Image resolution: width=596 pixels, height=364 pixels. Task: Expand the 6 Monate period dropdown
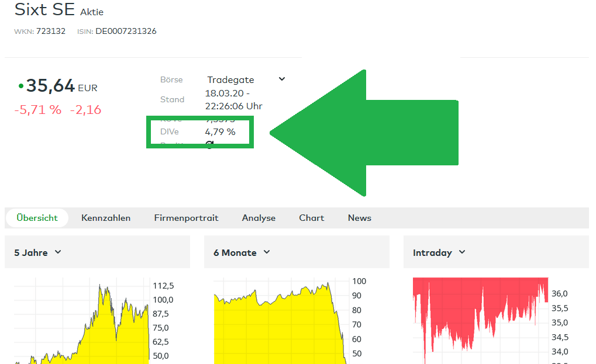[242, 252]
